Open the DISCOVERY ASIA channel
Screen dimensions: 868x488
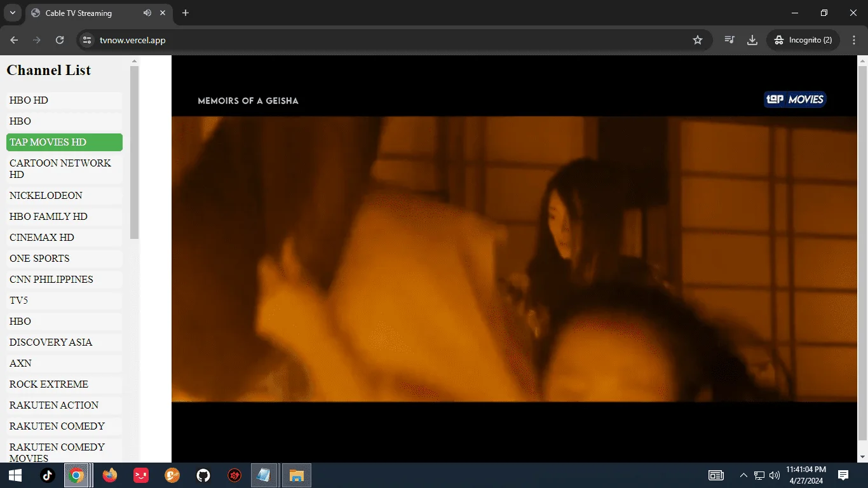pyautogui.click(x=64, y=342)
